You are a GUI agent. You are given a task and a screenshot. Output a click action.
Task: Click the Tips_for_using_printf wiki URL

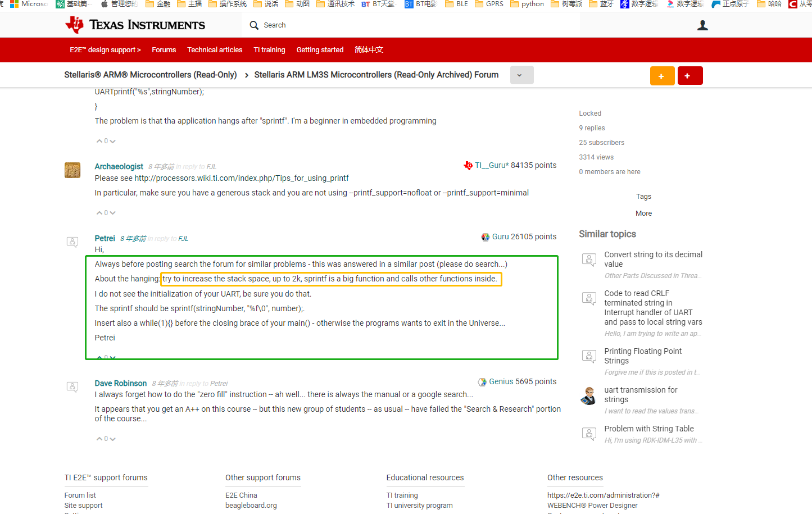242,178
